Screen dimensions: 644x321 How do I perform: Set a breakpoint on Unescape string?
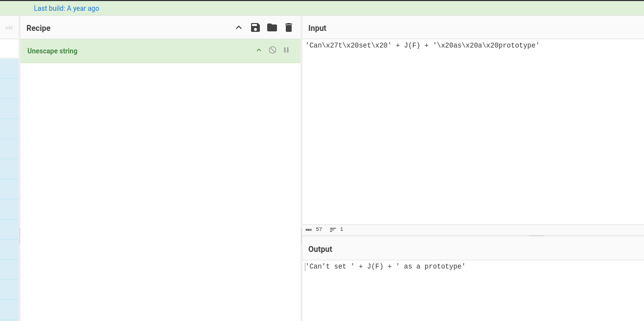pyautogui.click(x=286, y=50)
